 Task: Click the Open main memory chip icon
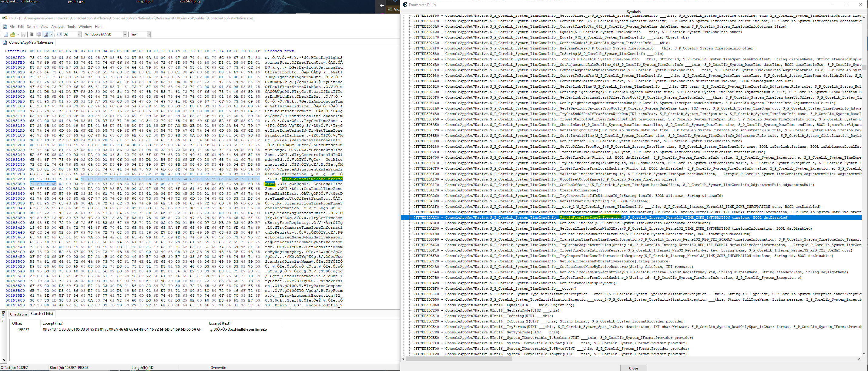tap(32, 34)
